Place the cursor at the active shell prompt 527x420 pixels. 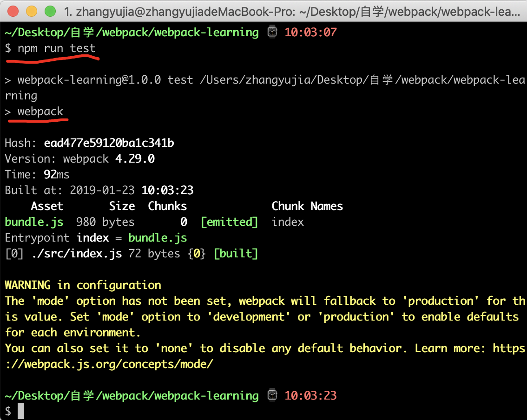click(x=19, y=411)
